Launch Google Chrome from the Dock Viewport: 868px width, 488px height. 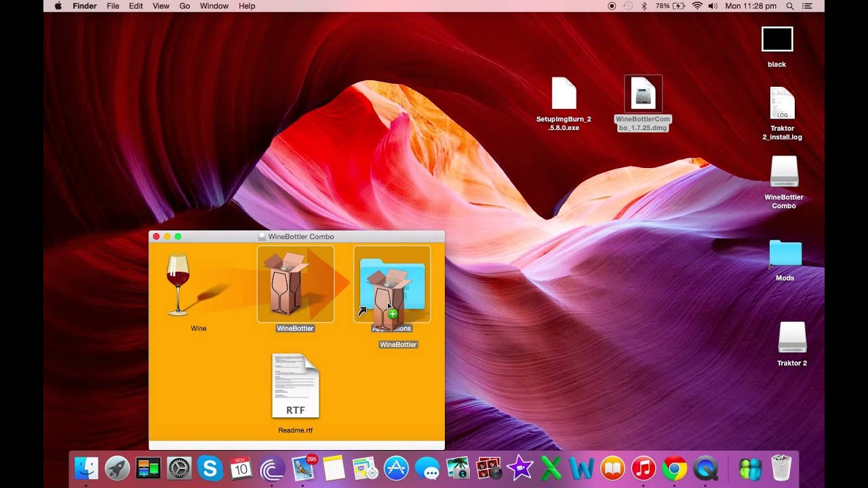click(x=675, y=468)
